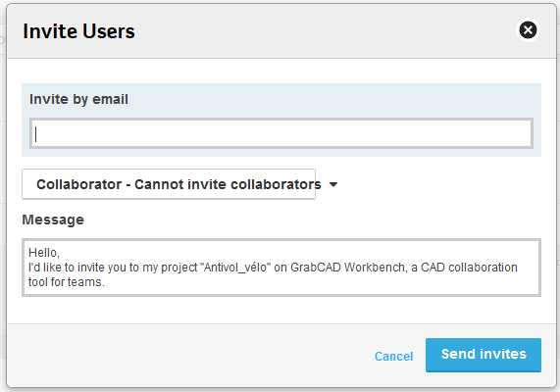Click on "Antivol_vélo" project name in message
The height and width of the screenshot is (392, 560).
point(235,268)
